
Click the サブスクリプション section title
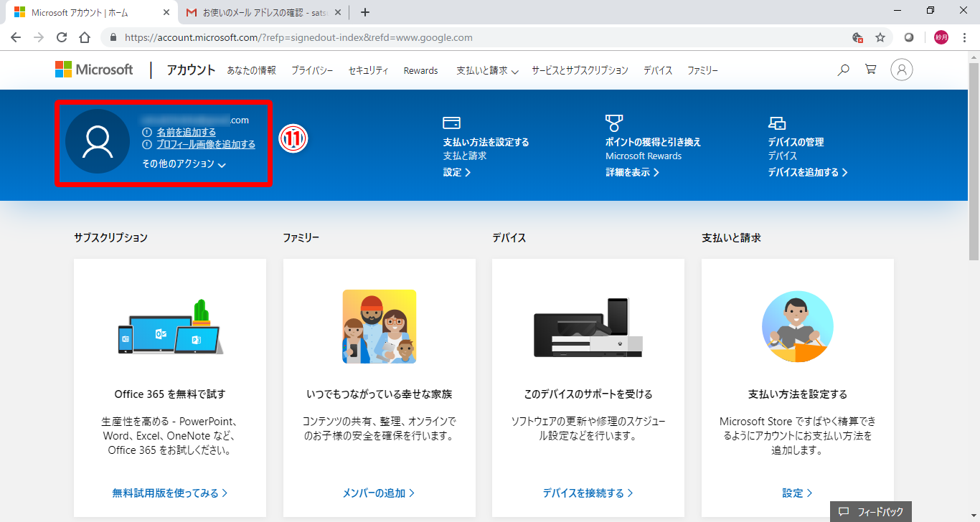[110, 237]
